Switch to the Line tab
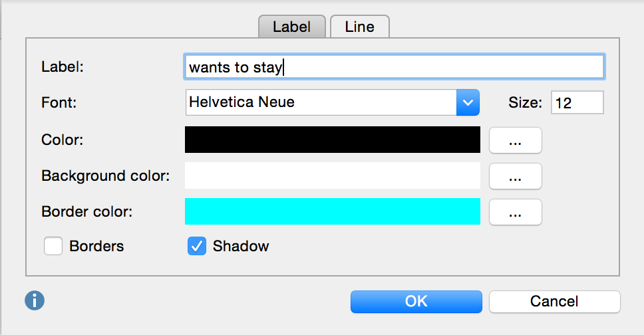The height and width of the screenshot is (335, 644). click(360, 27)
